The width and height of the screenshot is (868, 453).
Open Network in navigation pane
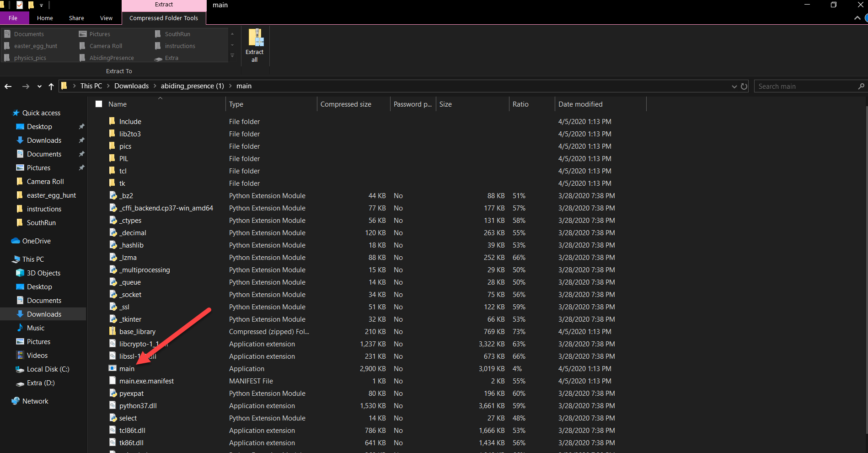[35, 401]
